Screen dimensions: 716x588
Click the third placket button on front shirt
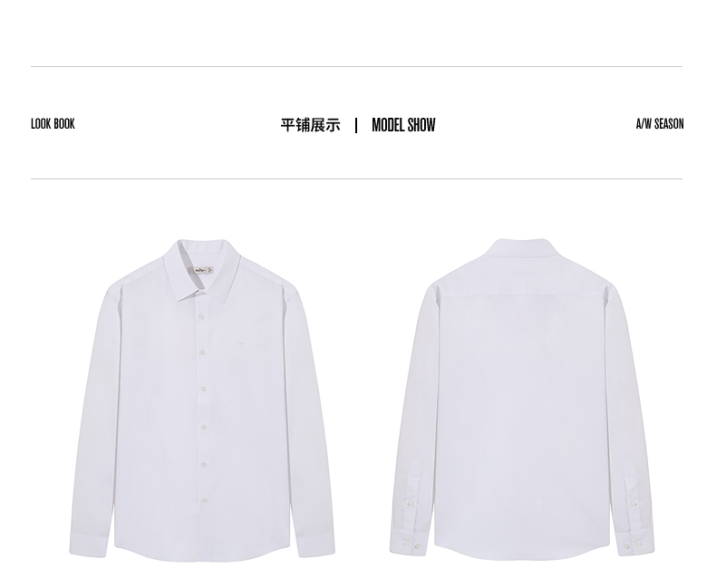pyautogui.click(x=204, y=389)
